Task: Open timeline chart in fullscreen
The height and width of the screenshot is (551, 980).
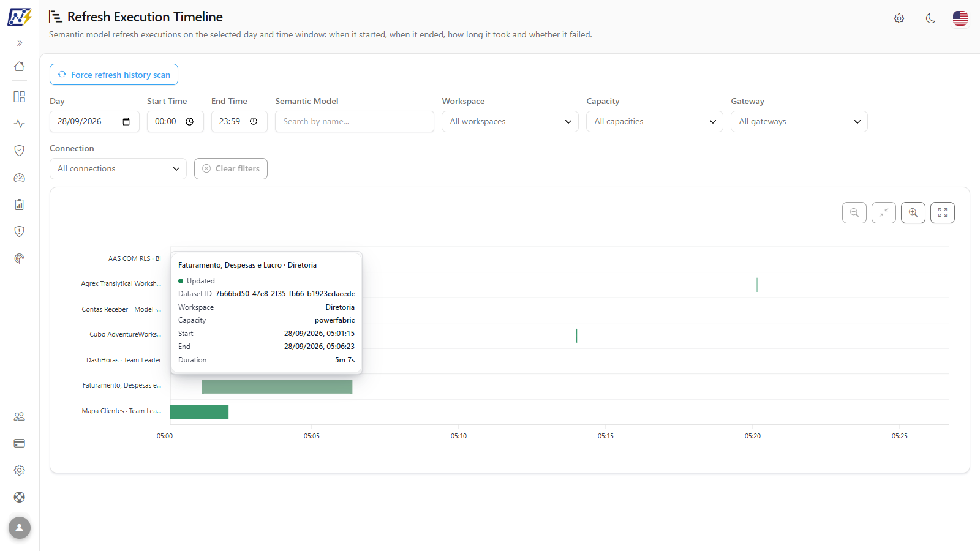Action: pos(943,212)
